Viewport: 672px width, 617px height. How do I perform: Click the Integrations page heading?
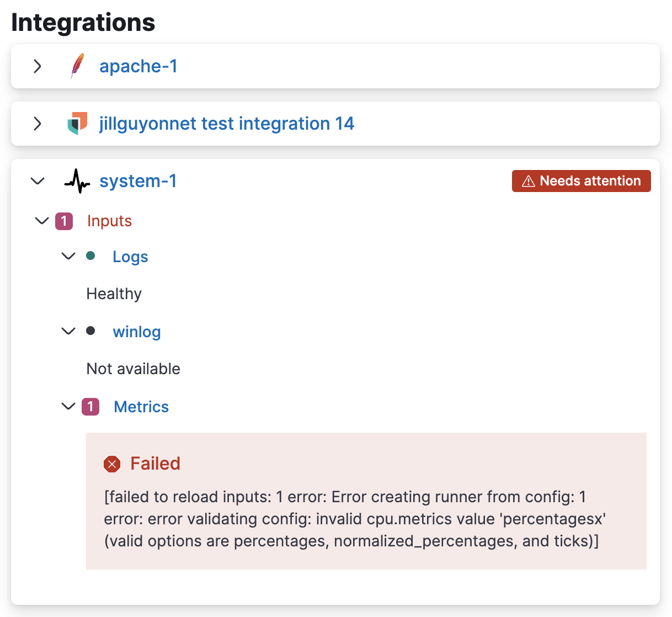(x=82, y=22)
